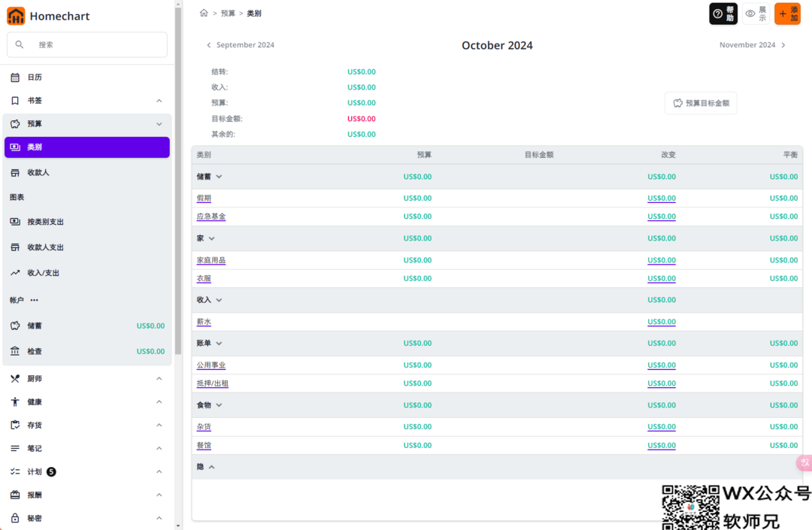Click the 收款人支出 storefront icon

pos(15,247)
